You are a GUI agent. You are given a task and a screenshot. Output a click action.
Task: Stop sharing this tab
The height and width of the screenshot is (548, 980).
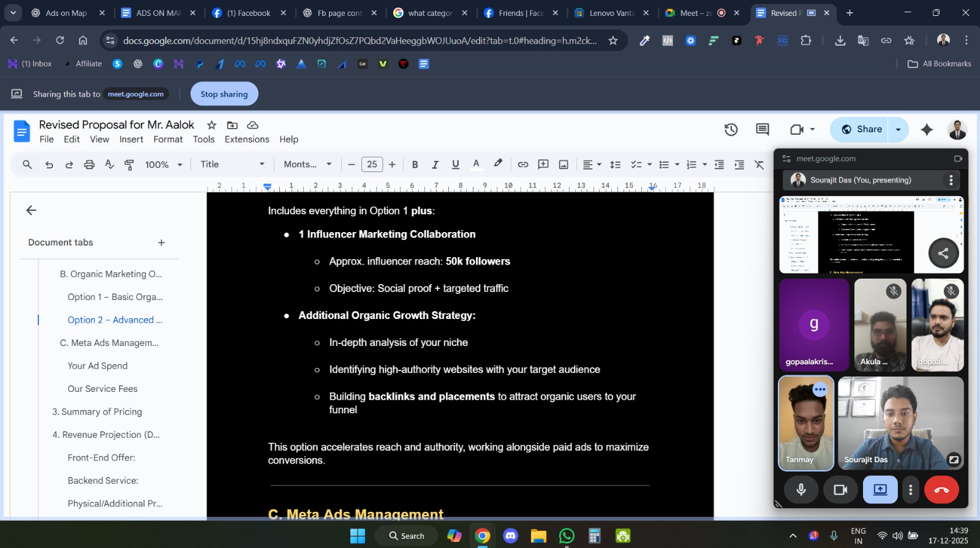[224, 94]
